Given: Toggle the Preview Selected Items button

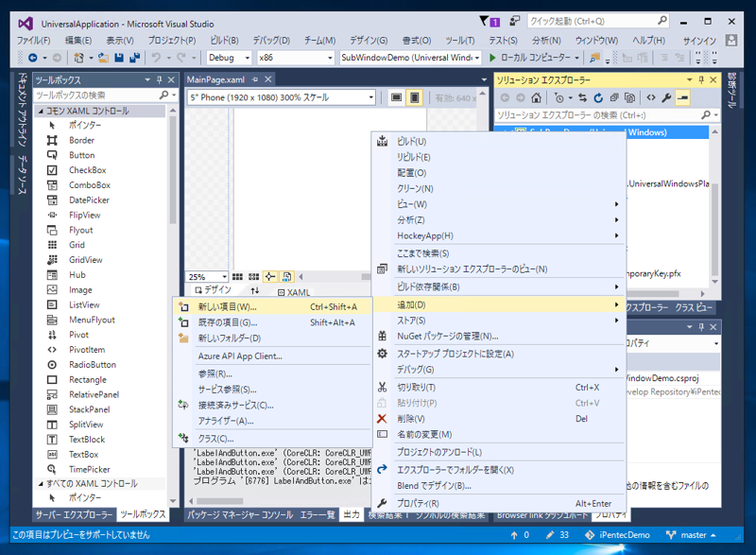Looking at the screenshot, I should (x=682, y=98).
